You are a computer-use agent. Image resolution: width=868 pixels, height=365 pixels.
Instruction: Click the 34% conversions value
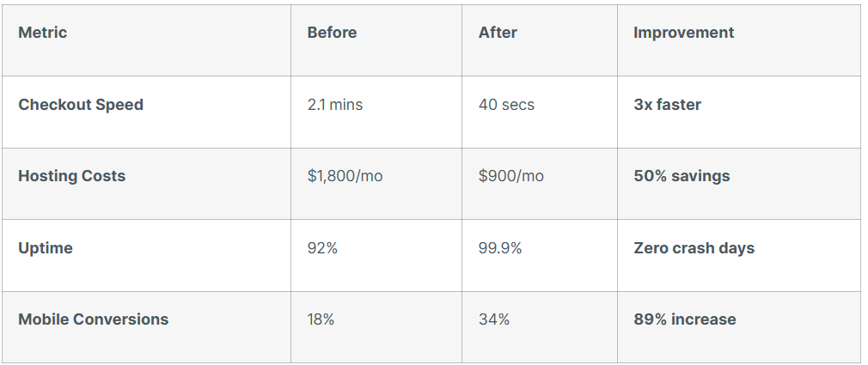(494, 319)
